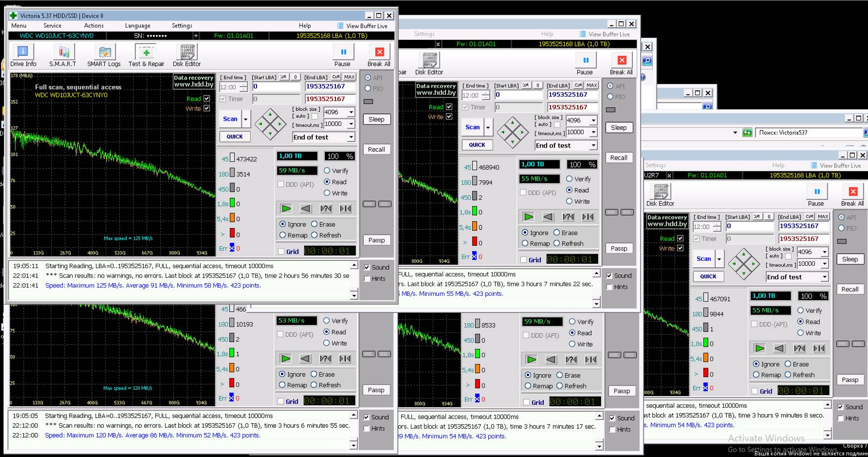Enable the Hints checkbox in Device 0 window
This screenshot has height=457, width=868.
click(367, 278)
